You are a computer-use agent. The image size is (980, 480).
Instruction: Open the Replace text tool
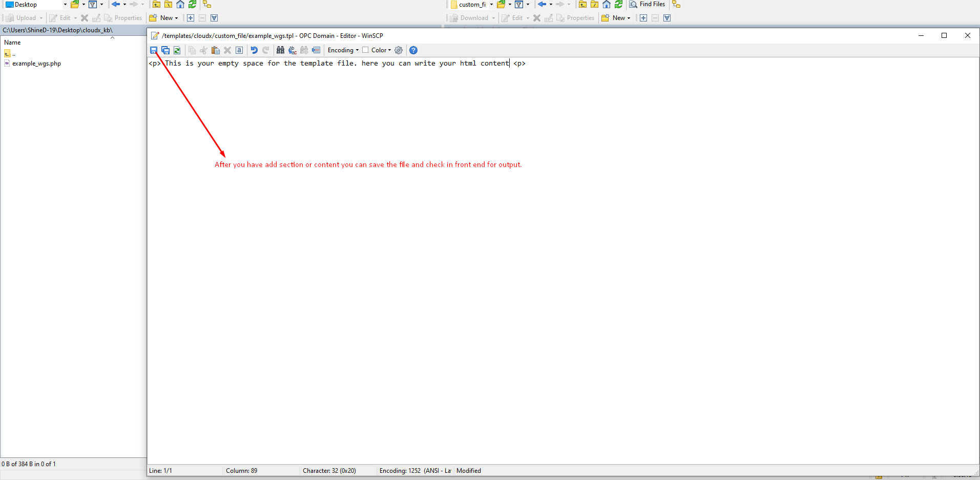click(x=293, y=50)
